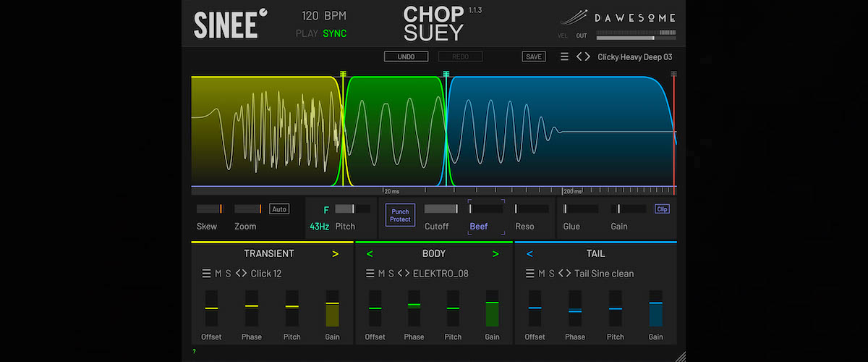Click the master Gain slider
The image size is (868, 362).
[x=629, y=209]
